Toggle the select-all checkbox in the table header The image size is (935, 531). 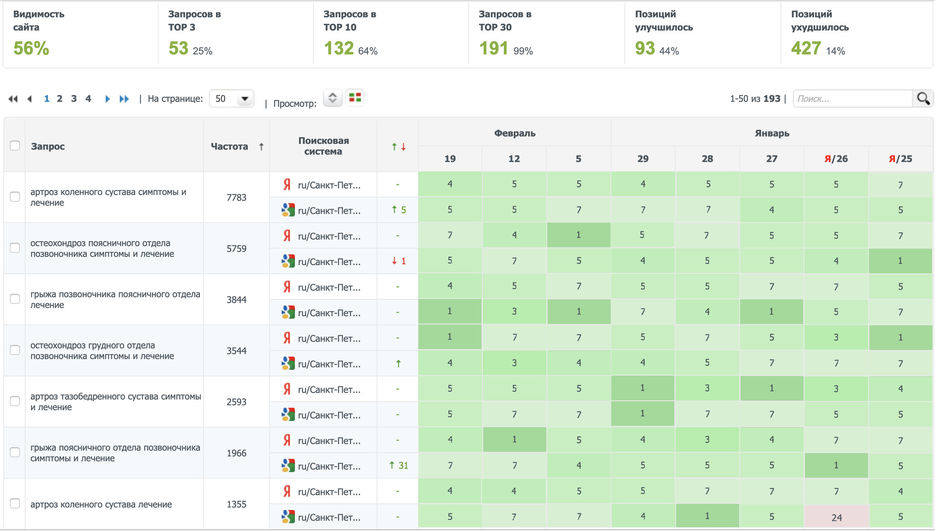pyautogui.click(x=15, y=146)
